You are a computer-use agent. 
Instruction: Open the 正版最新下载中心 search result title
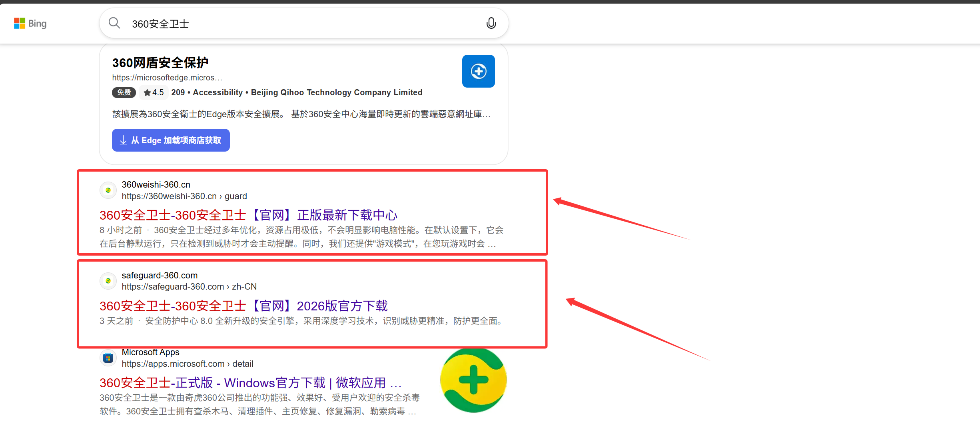248,215
